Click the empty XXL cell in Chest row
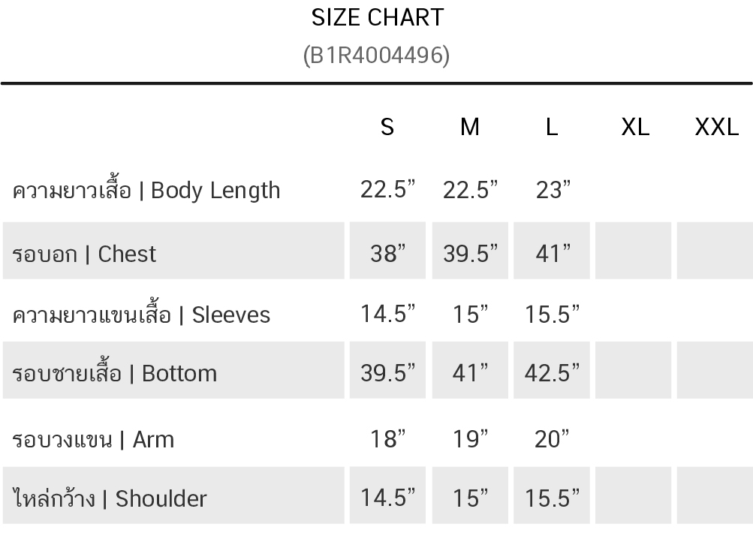This screenshot has width=753, height=560. coord(714,251)
